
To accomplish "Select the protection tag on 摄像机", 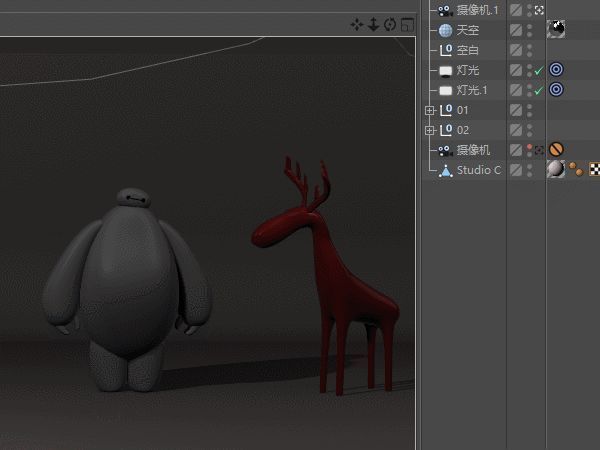I will click(556, 149).
